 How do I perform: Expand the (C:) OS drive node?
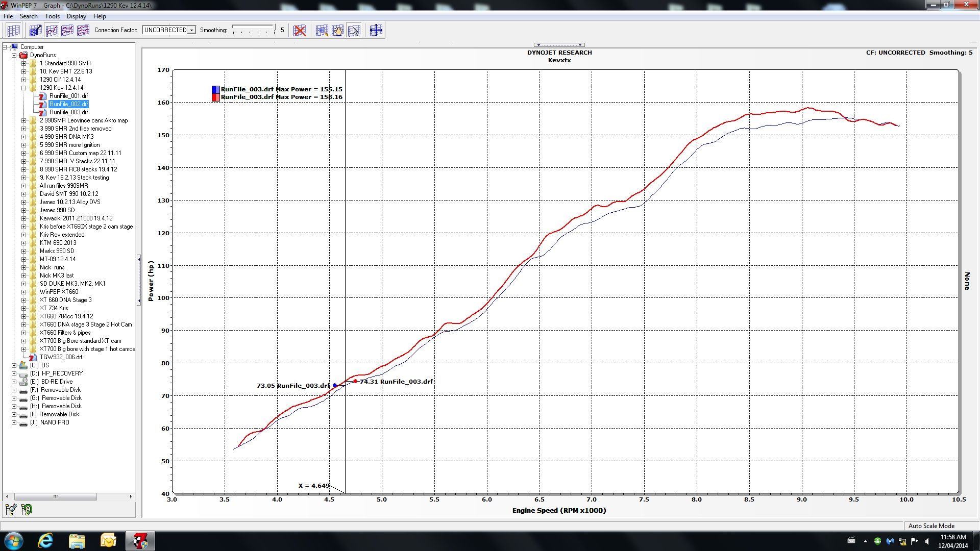(x=14, y=365)
